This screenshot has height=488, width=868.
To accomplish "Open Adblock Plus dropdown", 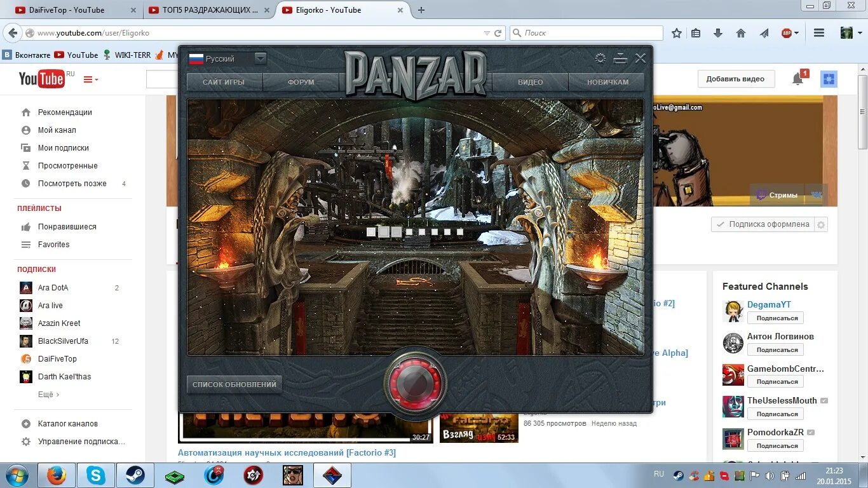I will click(x=796, y=33).
